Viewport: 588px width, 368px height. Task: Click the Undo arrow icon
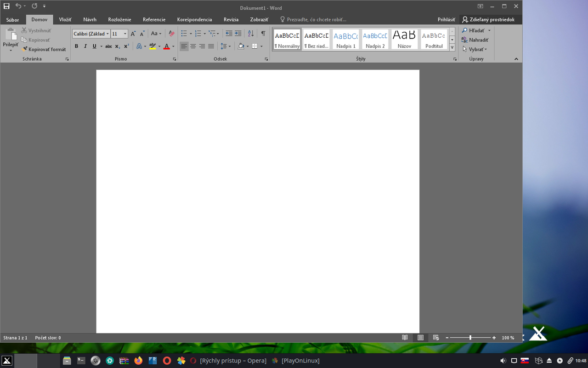click(18, 6)
